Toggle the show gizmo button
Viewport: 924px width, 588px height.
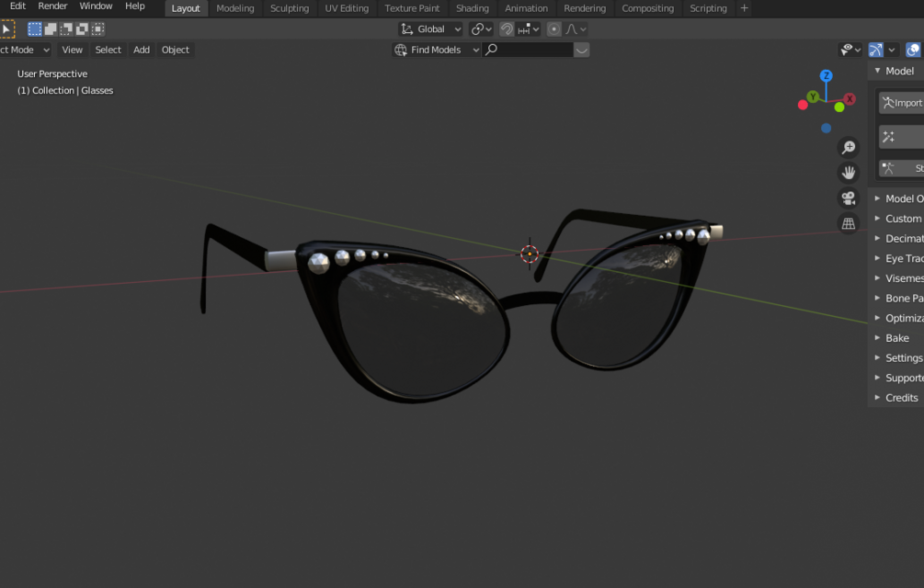(875, 50)
